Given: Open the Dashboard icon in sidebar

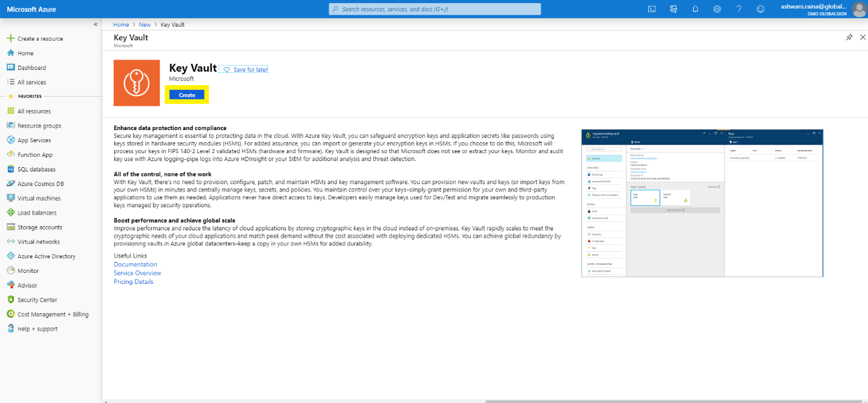Looking at the screenshot, I should [x=10, y=67].
